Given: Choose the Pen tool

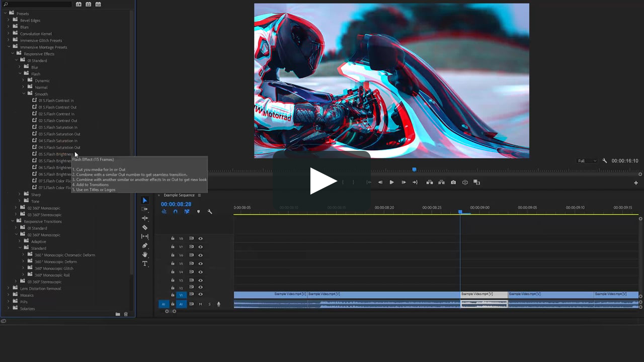Looking at the screenshot, I should click(x=145, y=245).
